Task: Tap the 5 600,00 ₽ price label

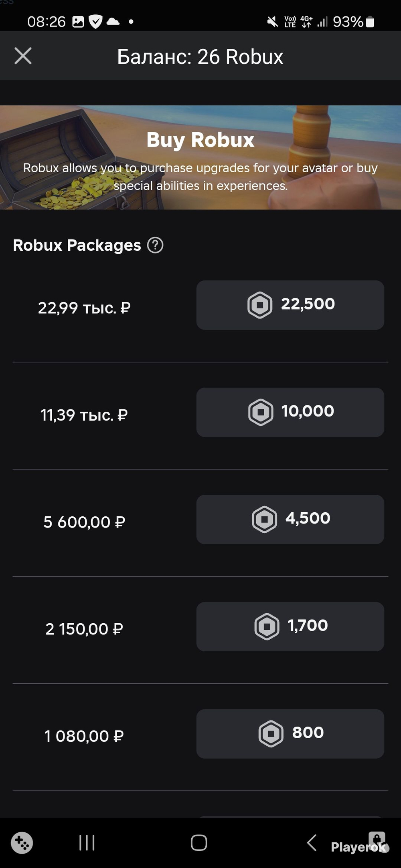Action: click(x=84, y=522)
